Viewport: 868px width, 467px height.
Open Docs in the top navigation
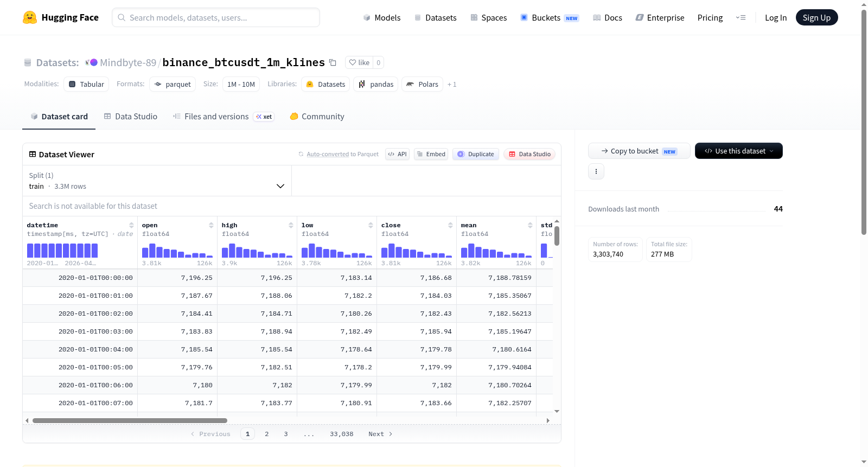(608, 17)
